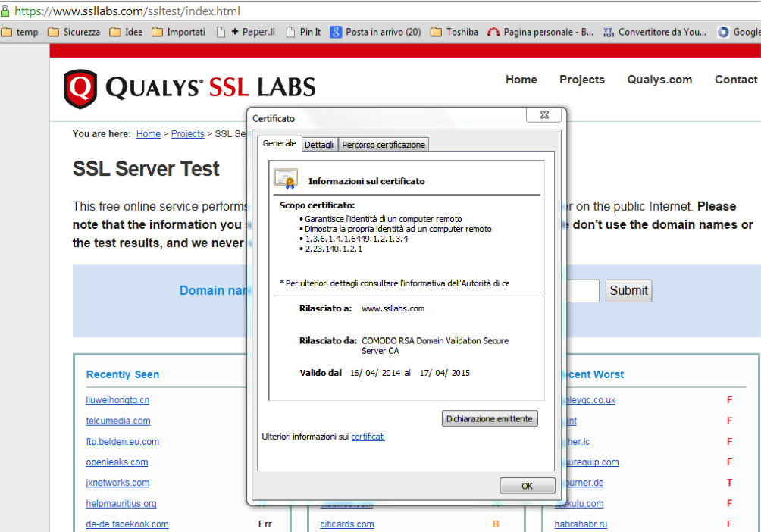
Task: Open the Sicurezza bookmarks folder
Action: click(x=74, y=32)
